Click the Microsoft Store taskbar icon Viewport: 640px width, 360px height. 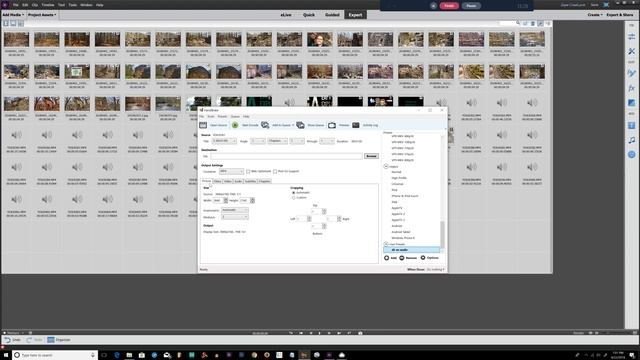142,355
